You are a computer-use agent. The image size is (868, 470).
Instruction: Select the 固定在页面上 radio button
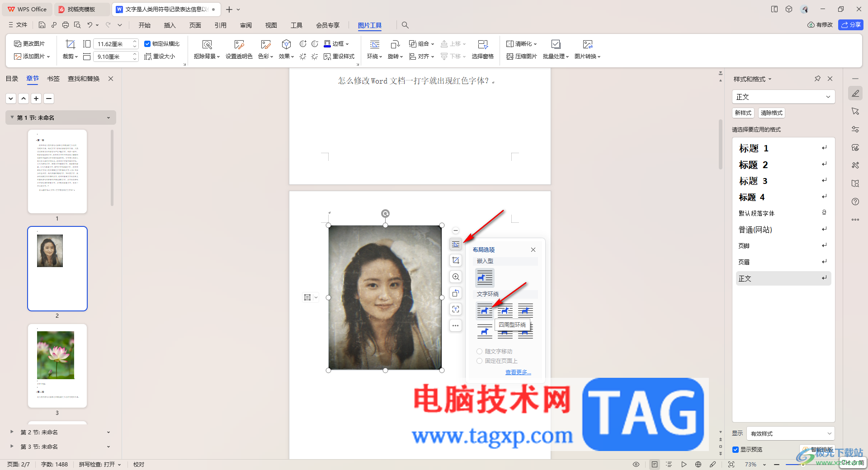coord(479,361)
